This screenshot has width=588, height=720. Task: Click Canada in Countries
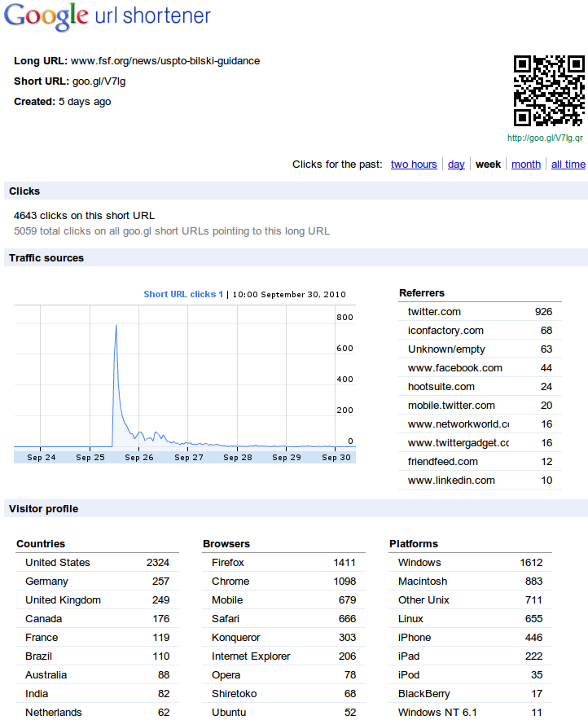[97, 619]
